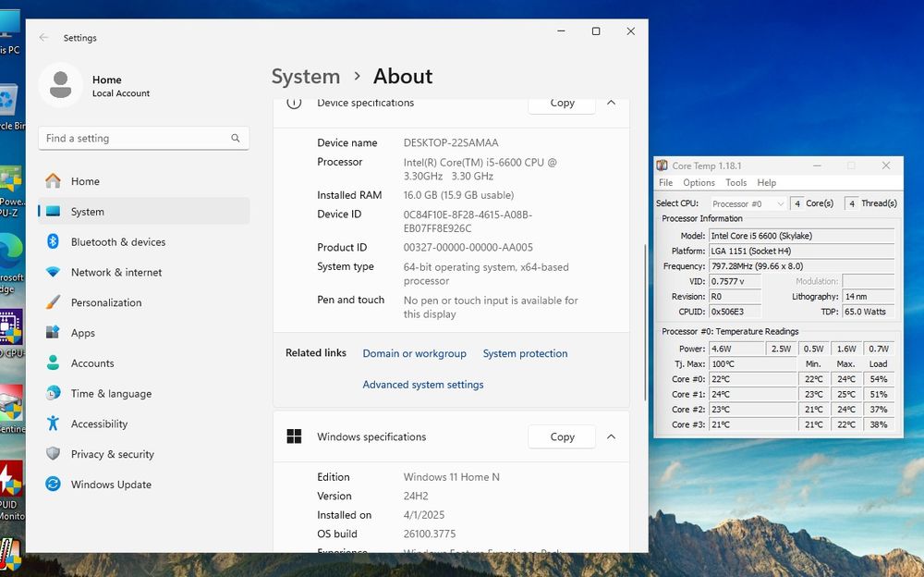924x577 pixels.
Task: Click the Apps sidebar icon
Action: coord(53,332)
